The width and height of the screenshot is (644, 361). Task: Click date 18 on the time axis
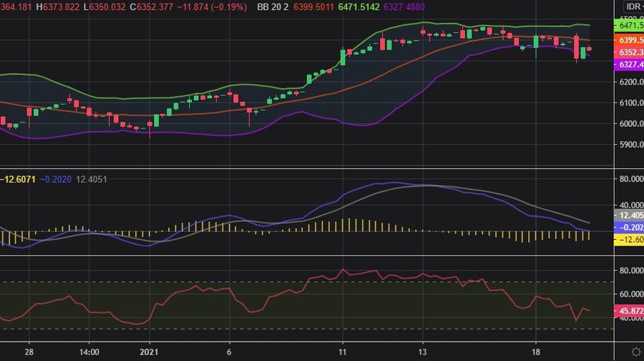536,352
